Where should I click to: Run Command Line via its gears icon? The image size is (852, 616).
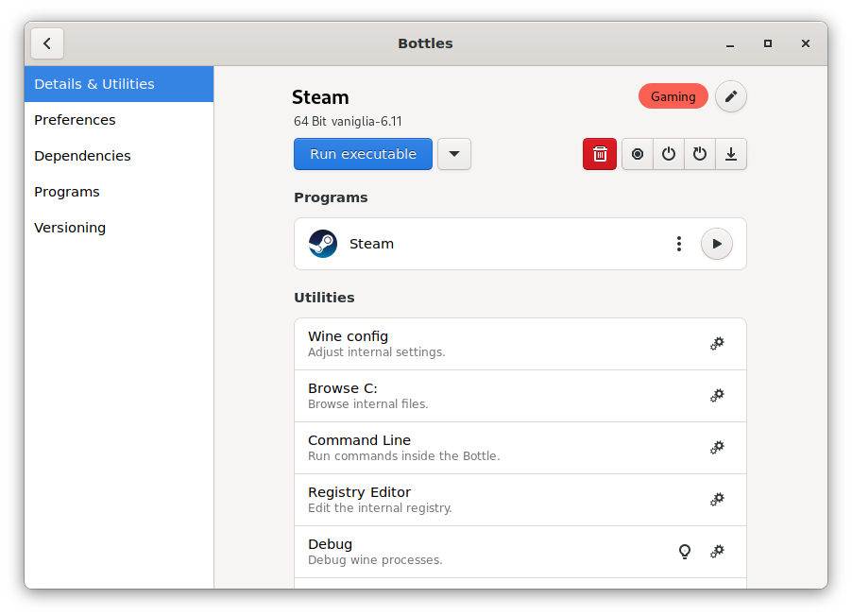coord(717,448)
